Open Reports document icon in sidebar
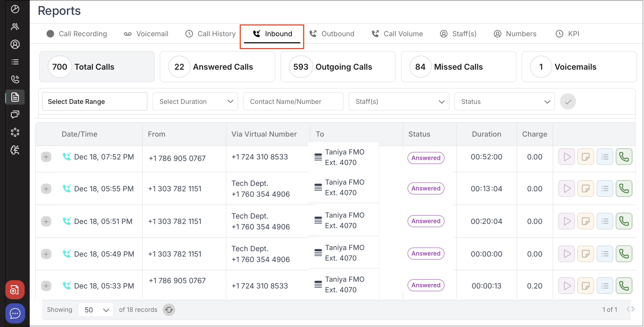 pos(15,97)
